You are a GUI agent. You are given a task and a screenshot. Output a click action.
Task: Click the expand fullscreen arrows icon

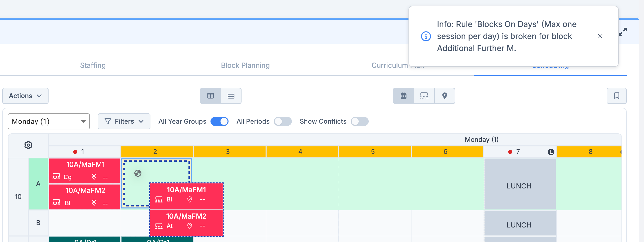623,32
